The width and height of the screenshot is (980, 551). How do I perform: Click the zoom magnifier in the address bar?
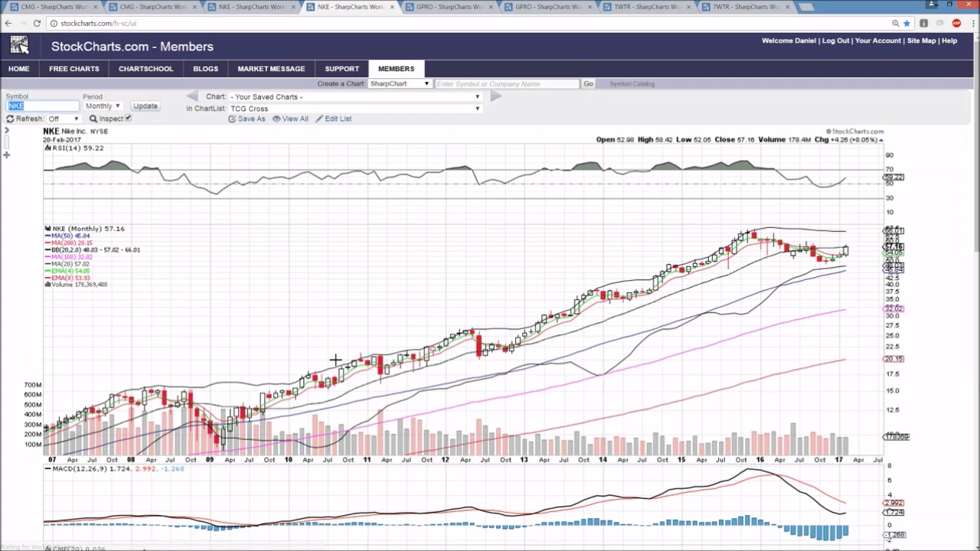point(895,23)
